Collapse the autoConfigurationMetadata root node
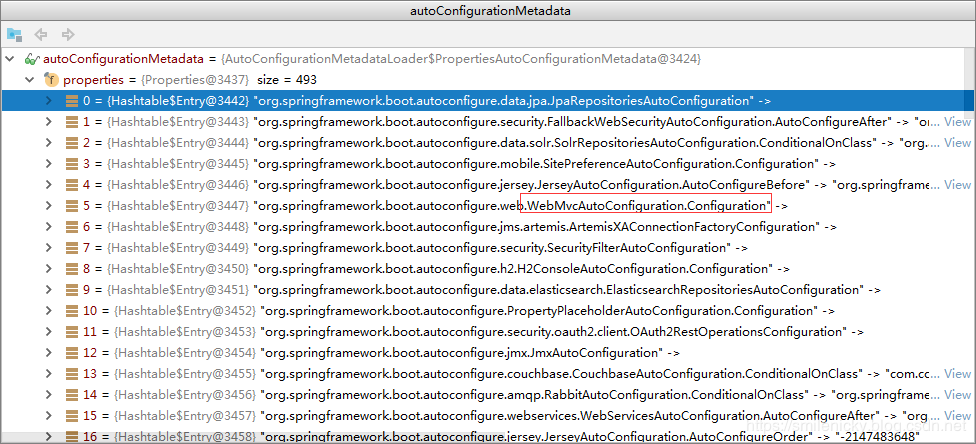The width and height of the screenshot is (976, 444). coord(9,60)
